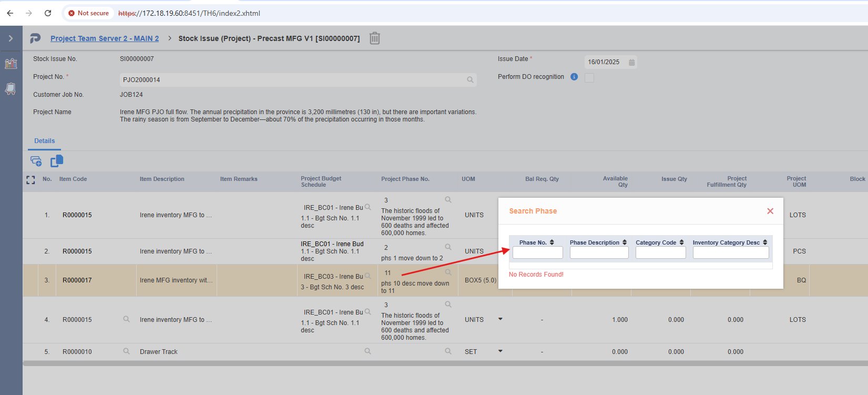Viewport: 868px width, 395px height.
Task: Click the JOB124 customer job value
Action: pyautogui.click(x=131, y=95)
